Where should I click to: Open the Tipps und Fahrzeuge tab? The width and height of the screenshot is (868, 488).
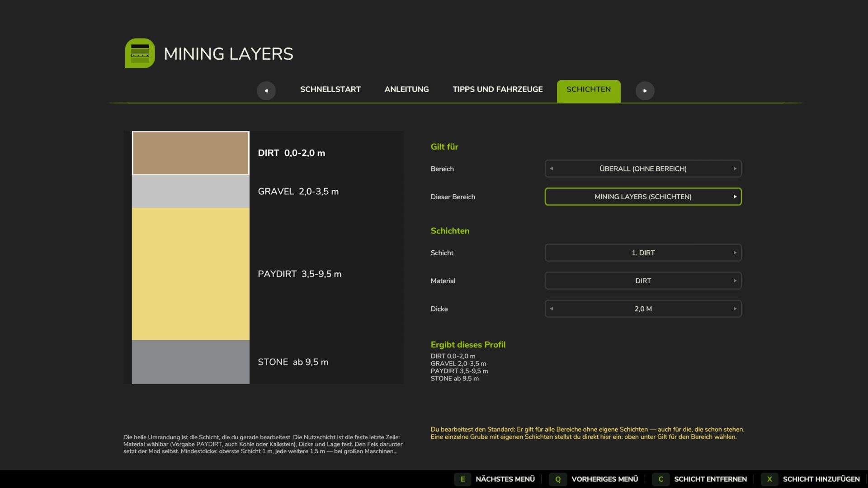498,89
